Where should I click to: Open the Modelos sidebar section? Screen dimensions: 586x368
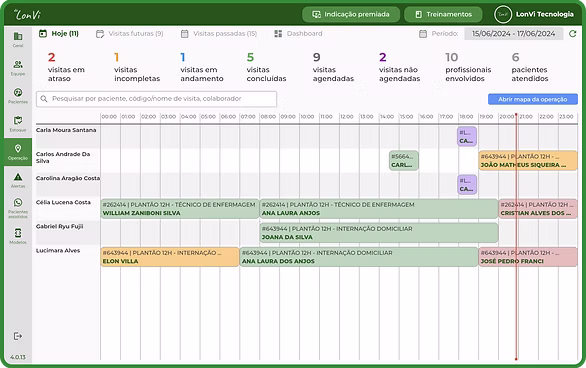click(18, 236)
